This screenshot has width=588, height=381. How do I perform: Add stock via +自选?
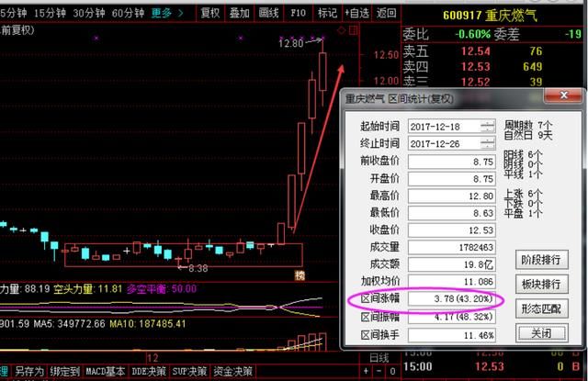(x=357, y=14)
